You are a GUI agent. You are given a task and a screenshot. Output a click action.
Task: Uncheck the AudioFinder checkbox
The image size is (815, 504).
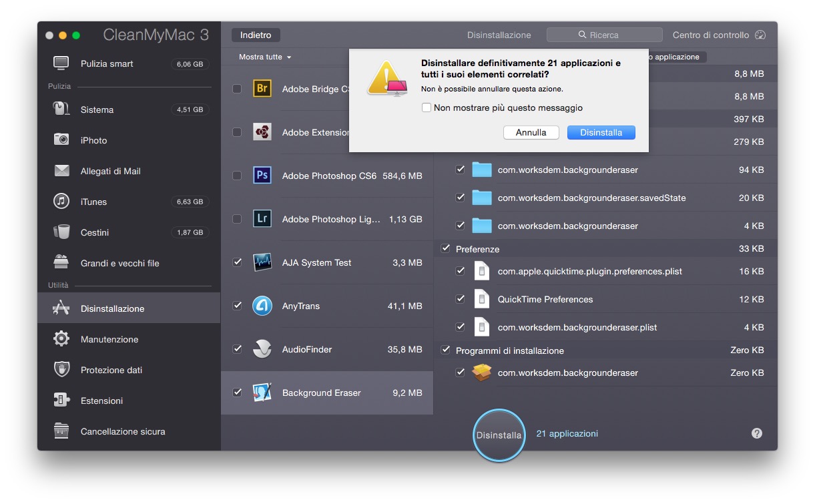[x=237, y=349]
